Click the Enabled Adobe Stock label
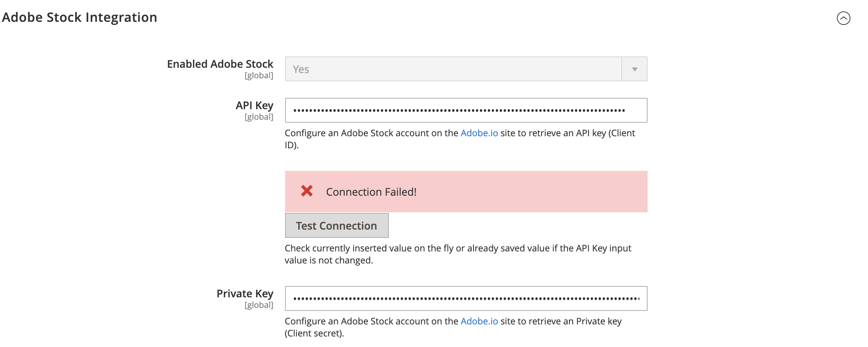 pos(220,64)
